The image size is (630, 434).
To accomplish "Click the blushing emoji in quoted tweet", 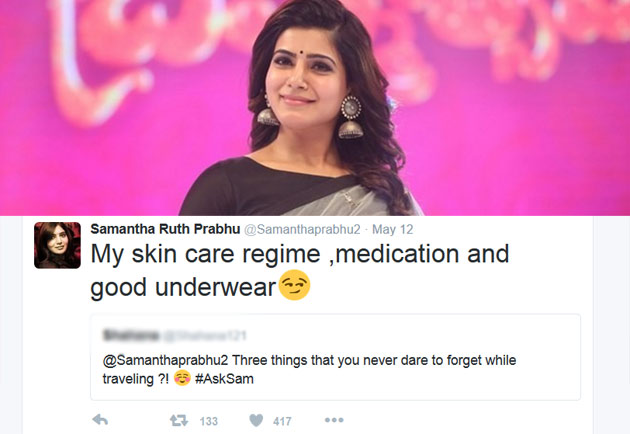I will (x=182, y=378).
